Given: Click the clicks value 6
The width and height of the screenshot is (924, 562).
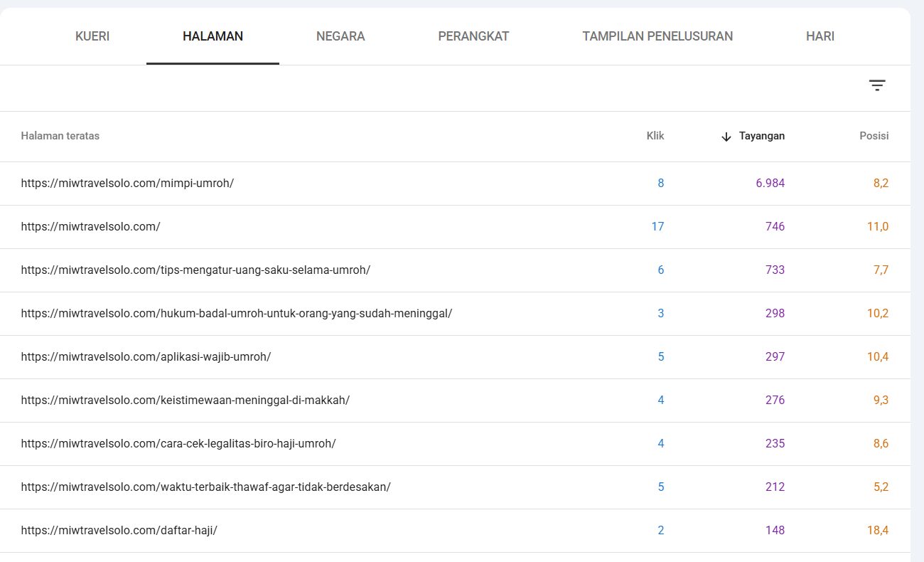Looking at the screenshot, I should click(661, 270).
